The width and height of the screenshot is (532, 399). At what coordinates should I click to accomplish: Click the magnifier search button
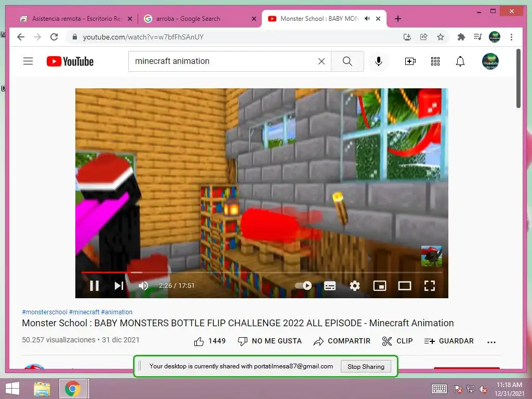point(348,61)
